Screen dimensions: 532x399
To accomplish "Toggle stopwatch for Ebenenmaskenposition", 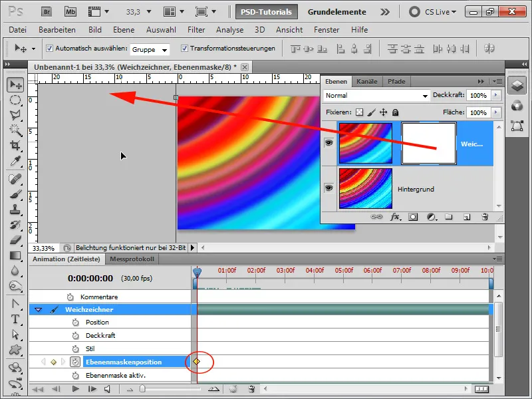I will click(x=75, y=362).
